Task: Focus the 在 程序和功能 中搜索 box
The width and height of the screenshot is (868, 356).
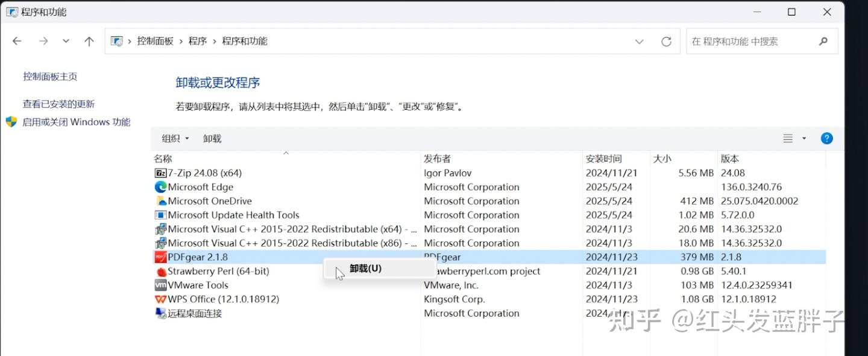Action: click(762, 42)
